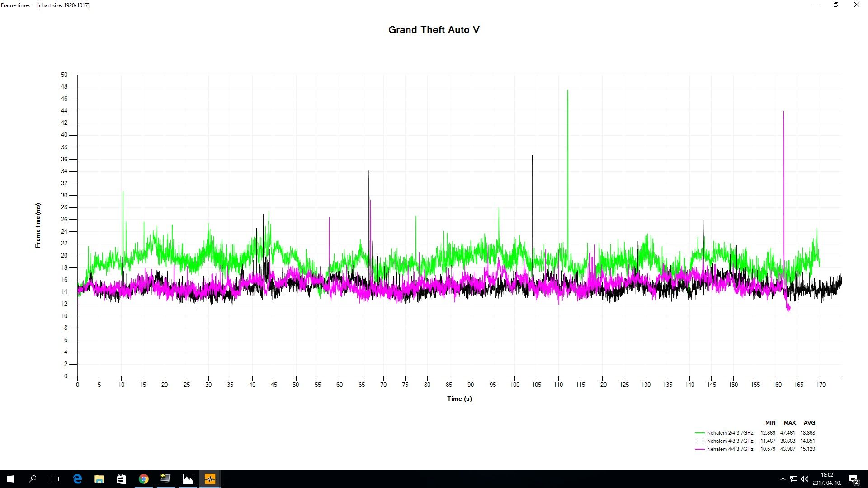Click the max value 43,987

788,449
